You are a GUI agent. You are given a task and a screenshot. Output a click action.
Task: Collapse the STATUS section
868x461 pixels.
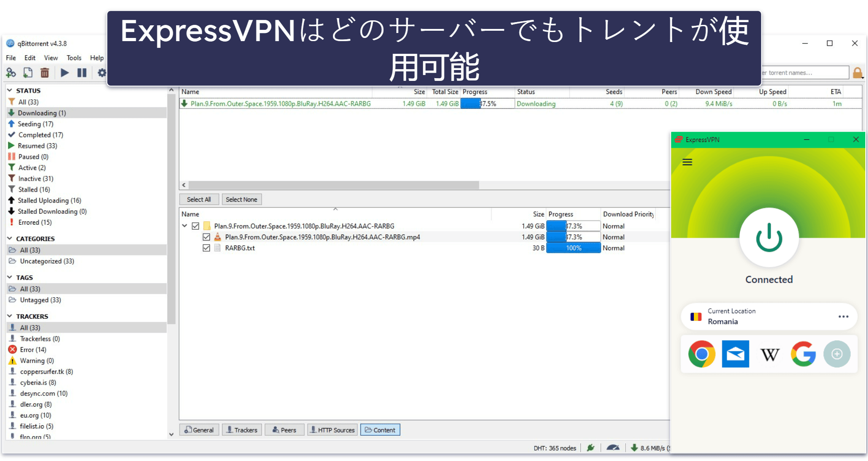(x=9, y=90)
